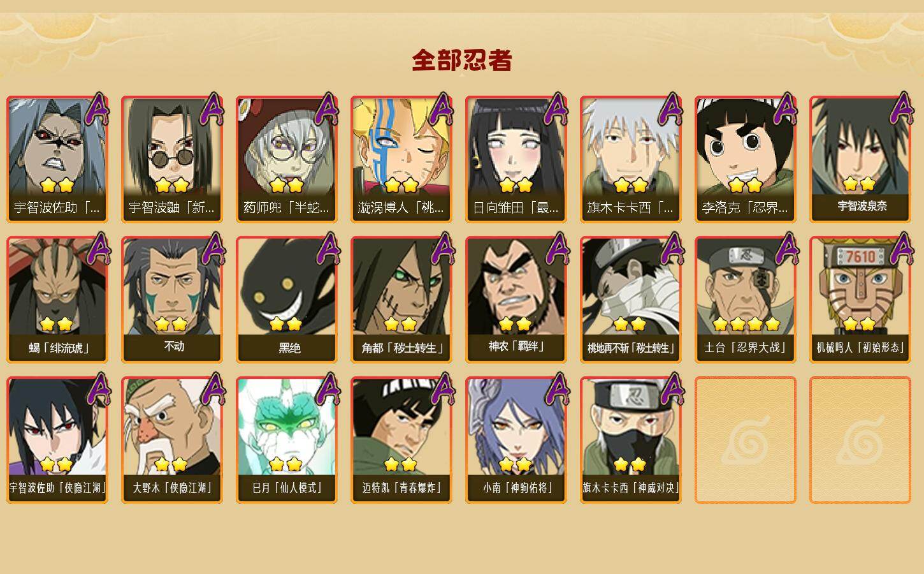
Task: Open the 小南「神驹佑将」 card
Action: click(x=516, y=439)
